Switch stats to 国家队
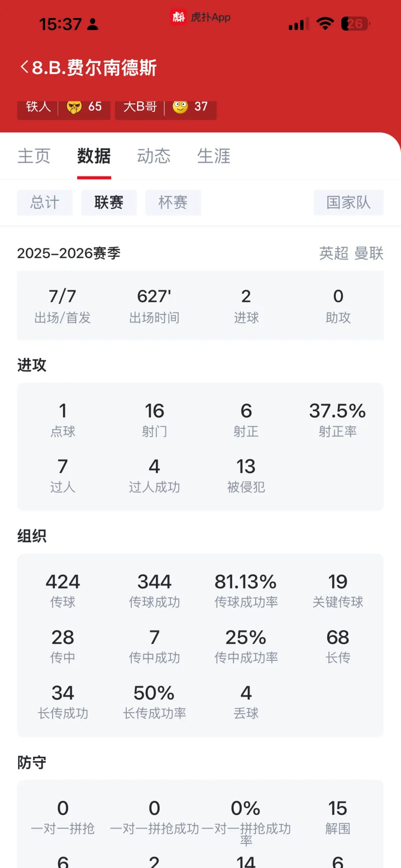The height and width of the screenshot is (868, 401). (x=348, y=203)
